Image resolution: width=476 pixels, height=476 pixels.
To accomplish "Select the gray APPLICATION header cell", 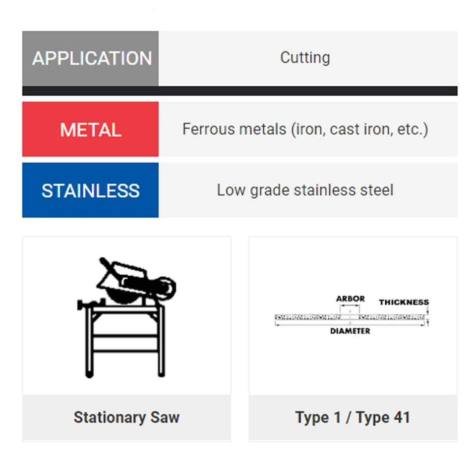I will click(91, 59).
